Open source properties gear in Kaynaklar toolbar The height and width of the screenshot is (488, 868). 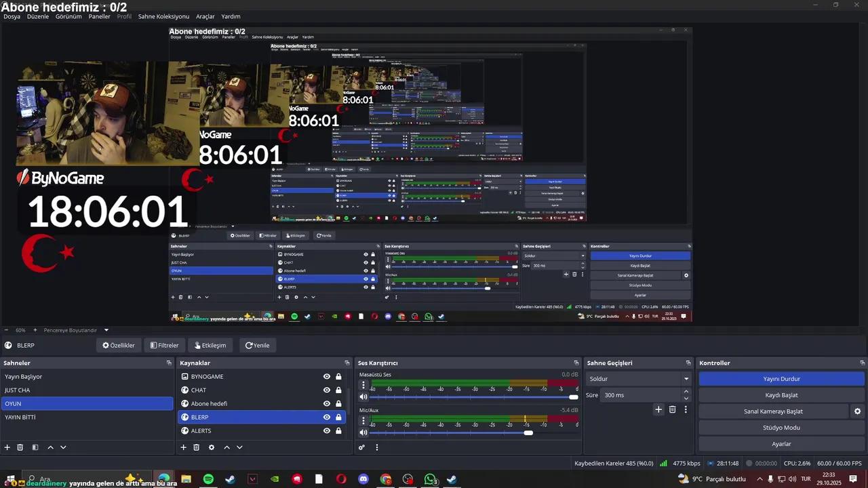pos(212,447)
